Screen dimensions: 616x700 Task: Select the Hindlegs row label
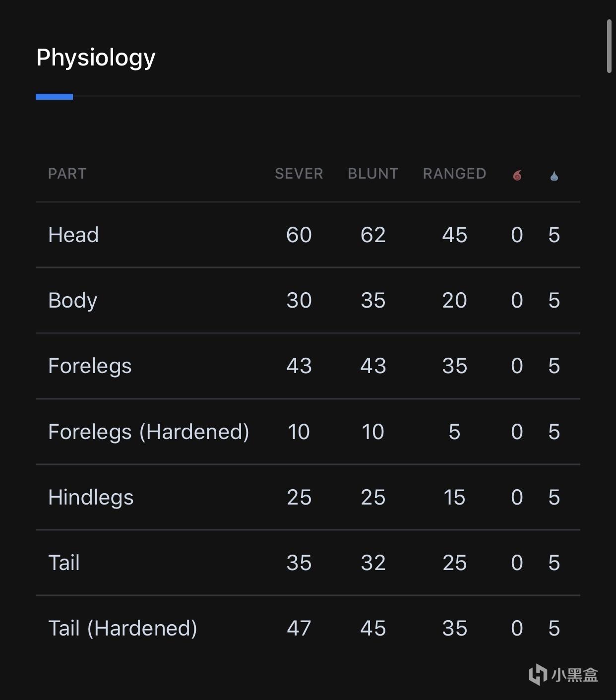click(x=91, y=497)
